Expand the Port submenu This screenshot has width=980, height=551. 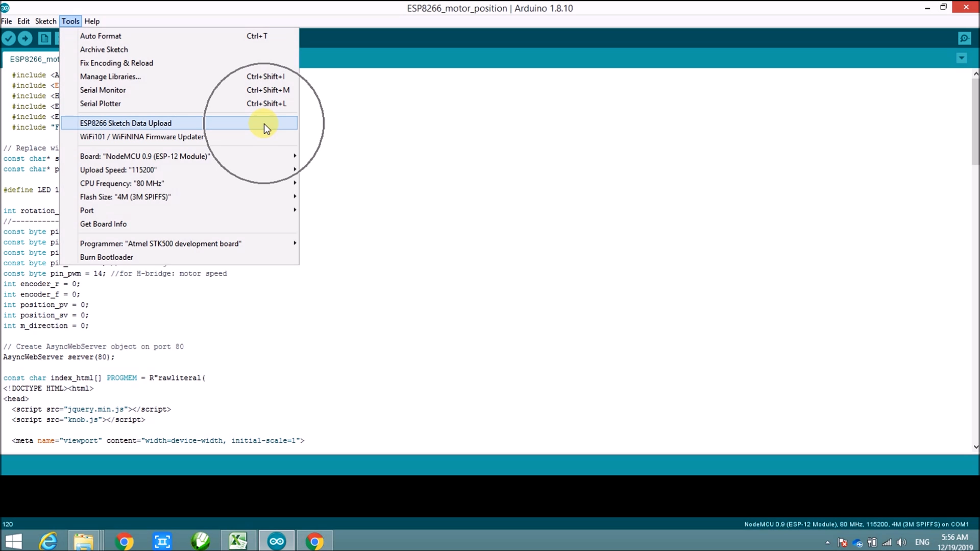point(179,210)
